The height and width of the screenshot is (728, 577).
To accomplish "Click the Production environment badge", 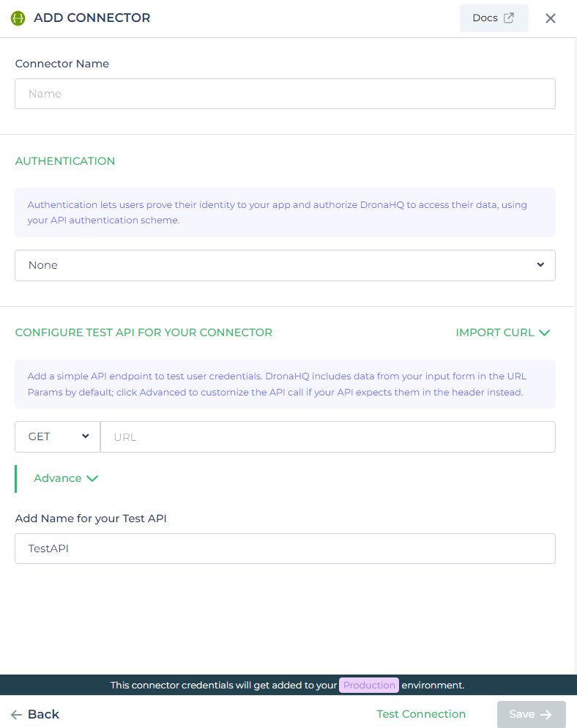I will 369,686.
